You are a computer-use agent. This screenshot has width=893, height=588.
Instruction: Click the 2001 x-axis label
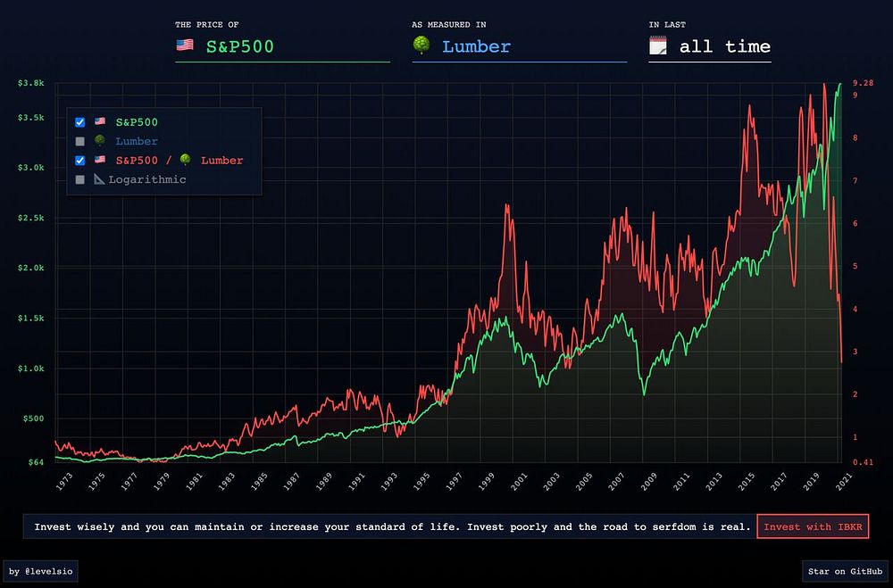tap(519, 482)
